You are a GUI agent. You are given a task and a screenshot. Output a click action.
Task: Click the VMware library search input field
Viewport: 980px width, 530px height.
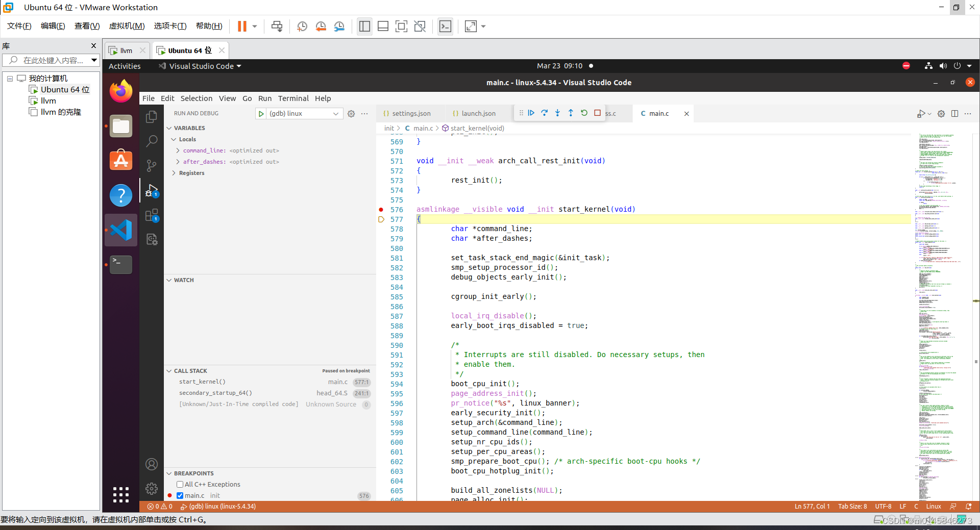coord(51,60)
